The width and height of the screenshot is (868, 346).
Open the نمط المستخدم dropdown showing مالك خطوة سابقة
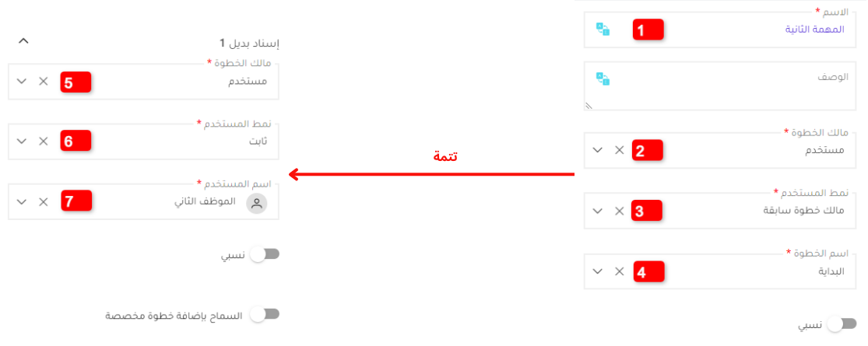[x=597, y=211]
